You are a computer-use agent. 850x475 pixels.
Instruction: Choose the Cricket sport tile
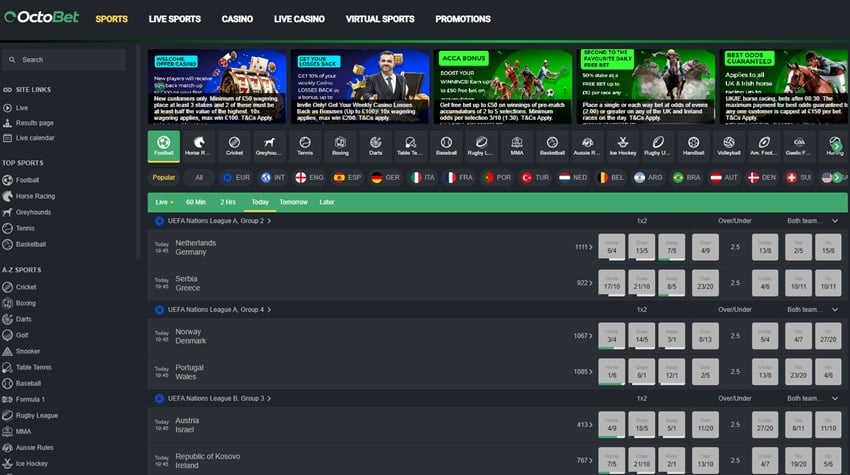[x=234, y=146]
